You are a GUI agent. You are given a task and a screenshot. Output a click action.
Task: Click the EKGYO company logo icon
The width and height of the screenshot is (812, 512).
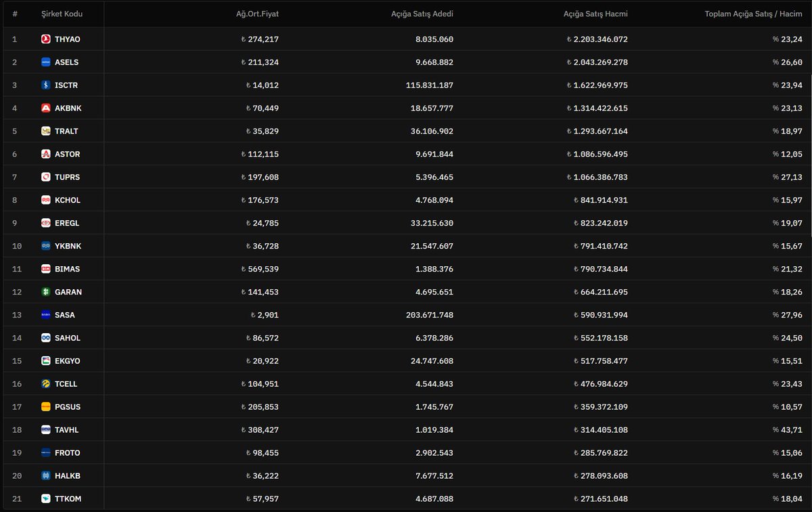click(46, 361)
